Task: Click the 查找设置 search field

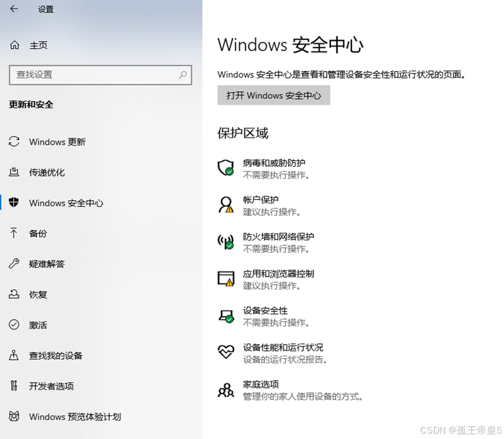Action: tap(101, 75)
